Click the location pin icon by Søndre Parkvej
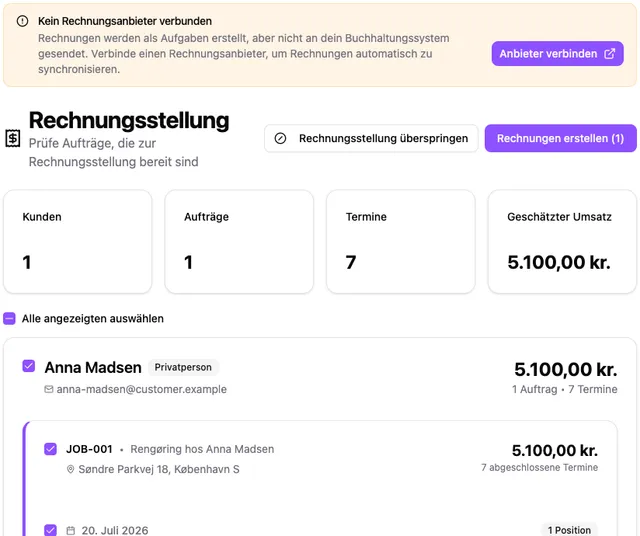640x536 pixels. 71,469
